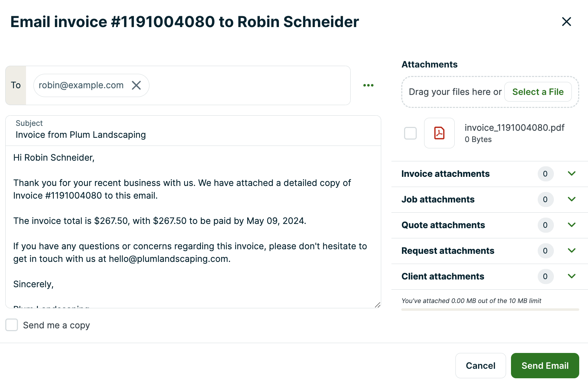
Task: Enable Send me a copy
Action: click(12, 325)
